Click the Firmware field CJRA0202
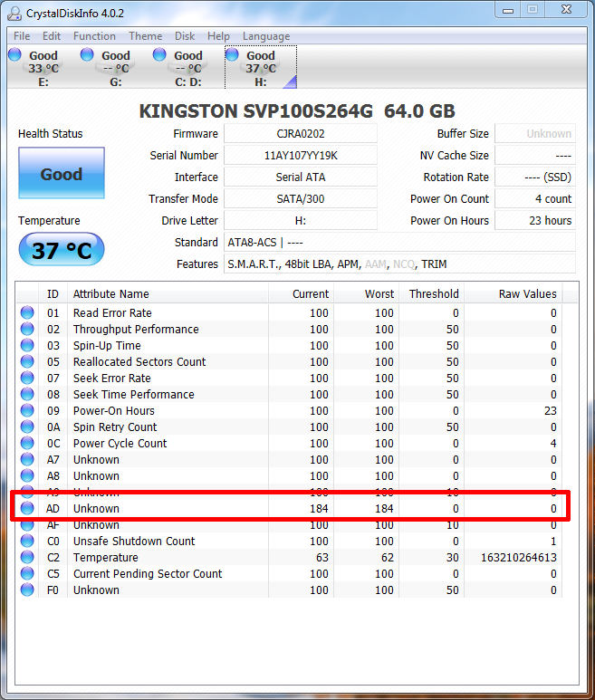 (301, 133)
